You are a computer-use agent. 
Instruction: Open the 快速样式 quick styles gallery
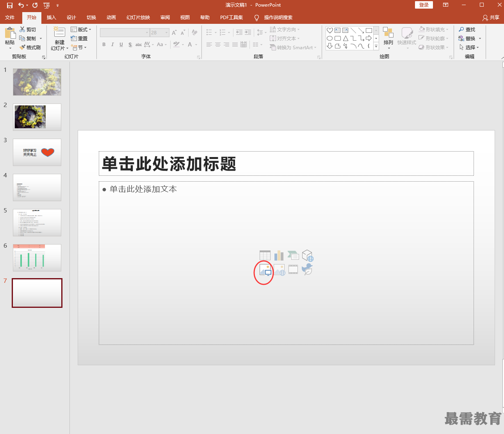[x=407, y=38]
